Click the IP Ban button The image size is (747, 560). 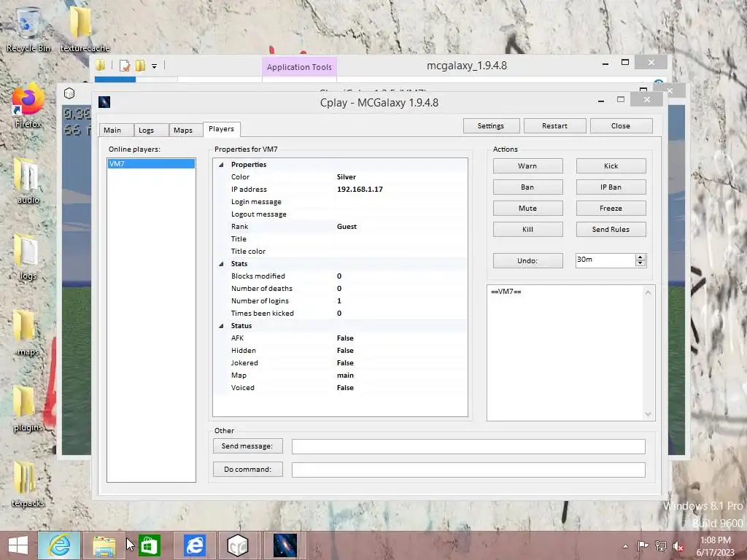pos(611,187)
